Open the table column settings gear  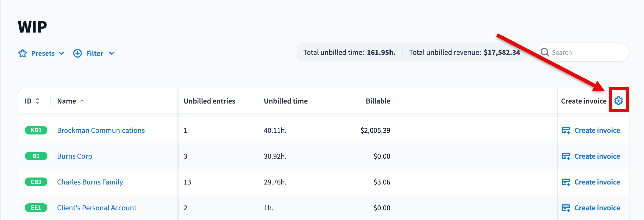coord(618,101)
